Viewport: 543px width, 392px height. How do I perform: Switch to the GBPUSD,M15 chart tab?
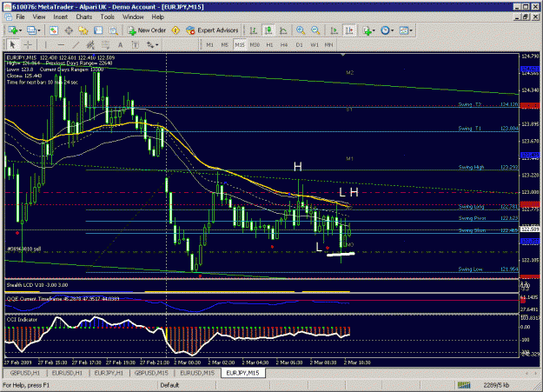click(x=151, y=373)
